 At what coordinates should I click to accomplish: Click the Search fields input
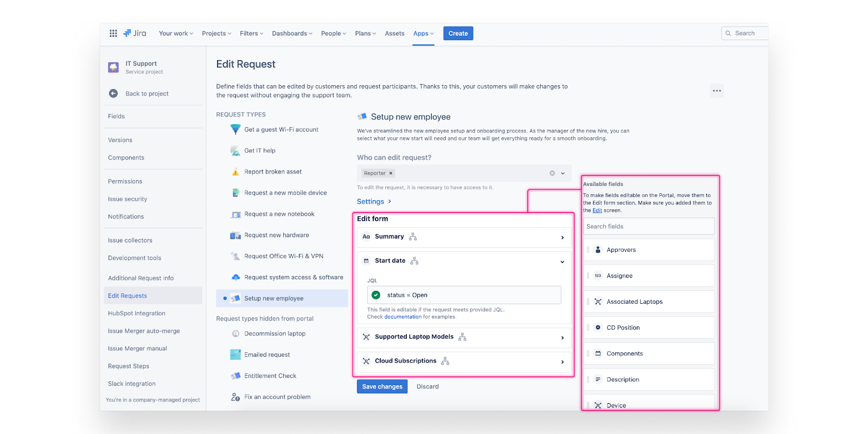(649, 226)
